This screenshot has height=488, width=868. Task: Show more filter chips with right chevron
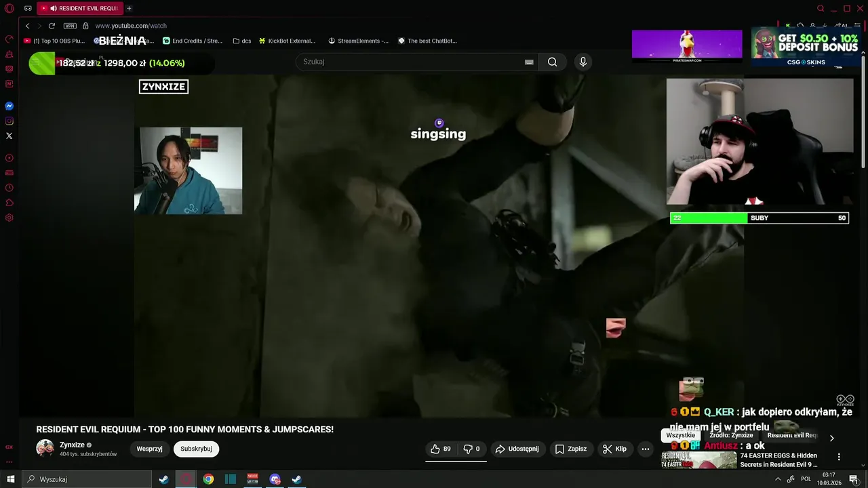point(832,438)
